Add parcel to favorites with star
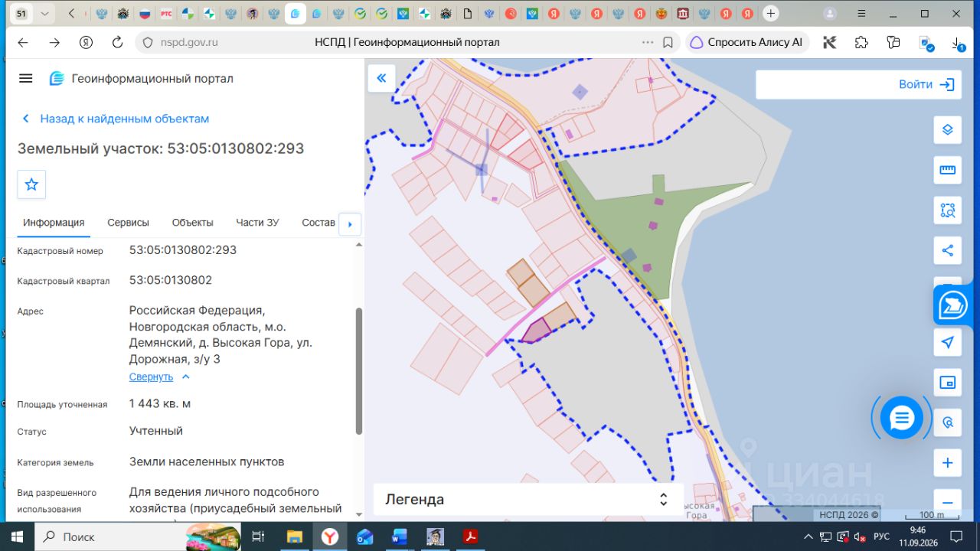The image size is (980, 551). point(31,184)
